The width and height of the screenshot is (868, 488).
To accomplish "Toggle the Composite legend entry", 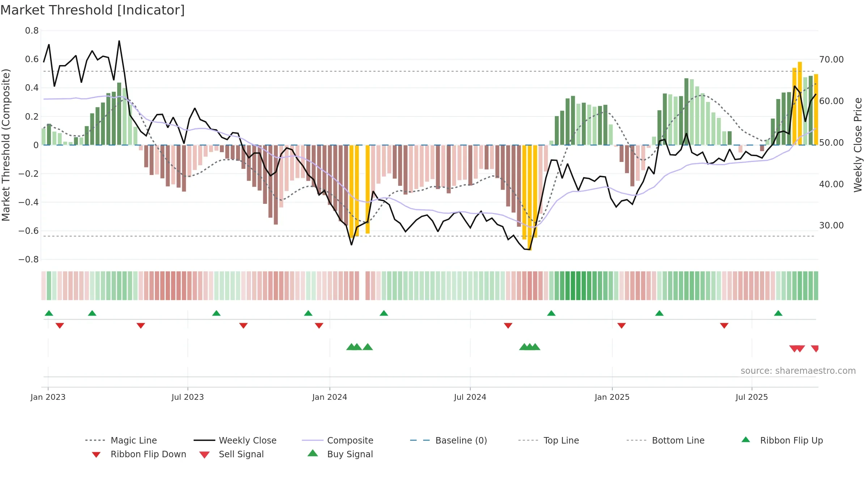I will click(x=337, y=440).
